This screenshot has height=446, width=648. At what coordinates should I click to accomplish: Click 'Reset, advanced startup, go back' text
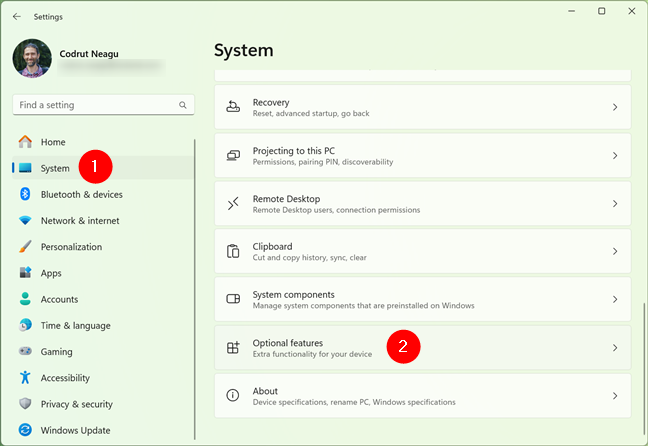coord(311,113)
